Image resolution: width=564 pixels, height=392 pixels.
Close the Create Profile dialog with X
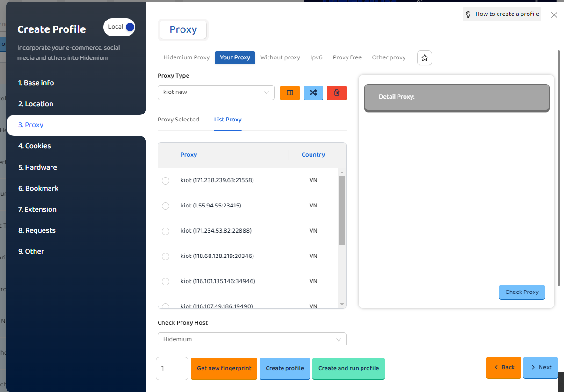tap(554, 15)
